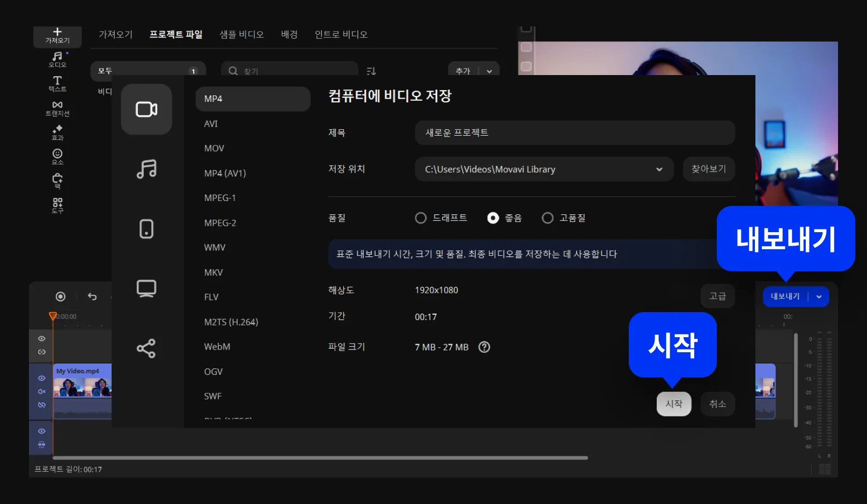Hide the My Video track with eye icon
867x504 pixels.
[41, 378]
